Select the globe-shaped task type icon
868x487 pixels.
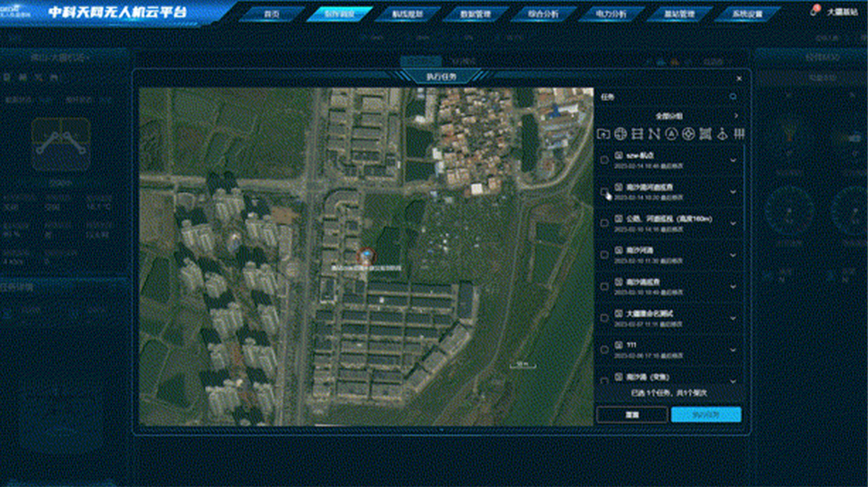(620, 134)
